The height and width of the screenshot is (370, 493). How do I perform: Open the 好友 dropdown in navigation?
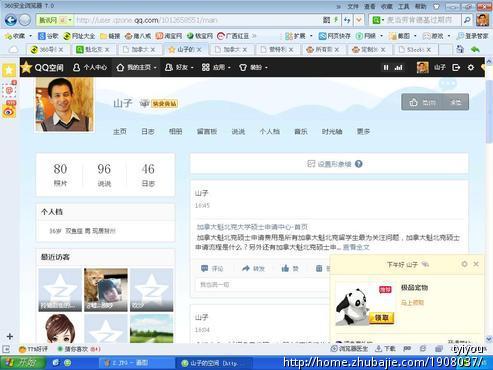coord(179,68)
